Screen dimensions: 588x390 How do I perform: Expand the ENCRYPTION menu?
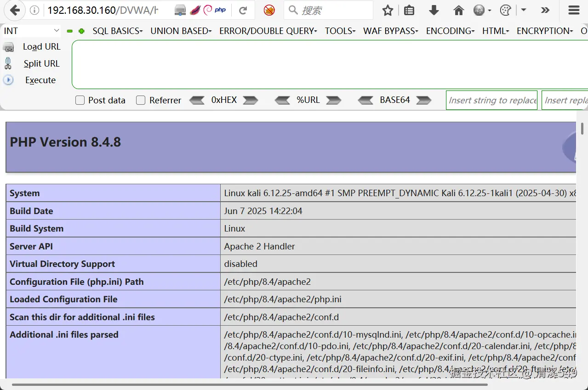[545, 31]
